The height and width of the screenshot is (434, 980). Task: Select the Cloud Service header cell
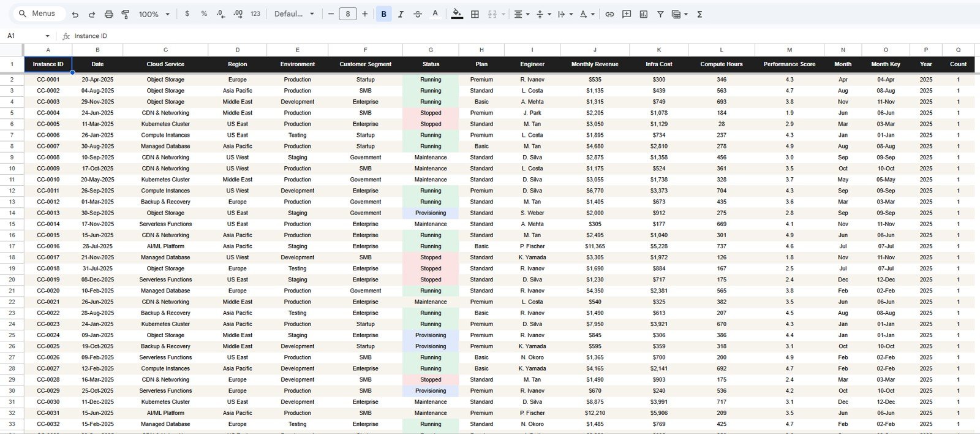point(165,64)
